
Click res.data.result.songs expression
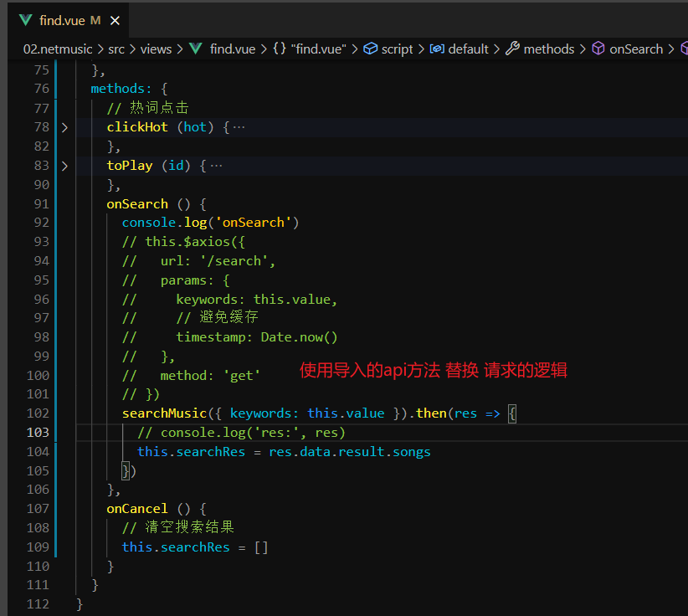point(350,452)
